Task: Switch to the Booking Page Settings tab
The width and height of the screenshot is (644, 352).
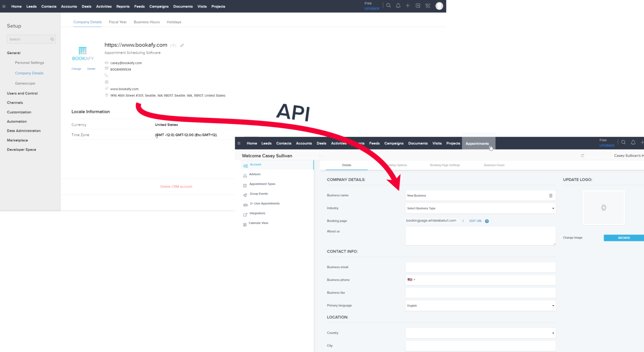Action: tap(445, 165)
